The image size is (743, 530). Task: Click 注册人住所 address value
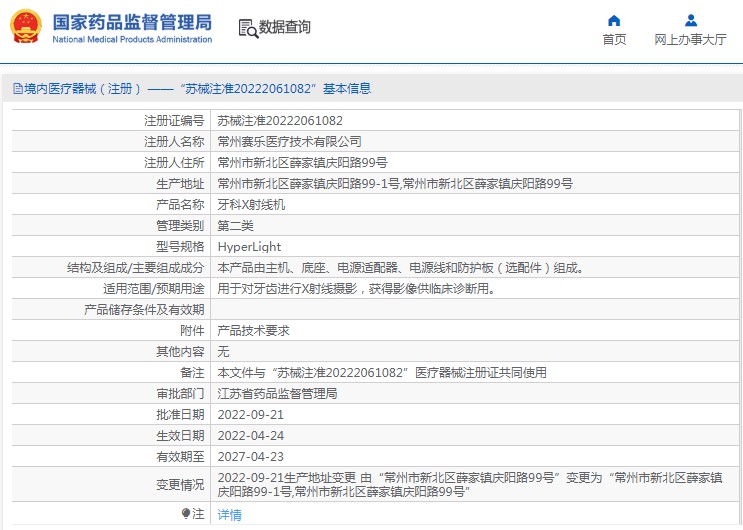(x=302, y=163)
